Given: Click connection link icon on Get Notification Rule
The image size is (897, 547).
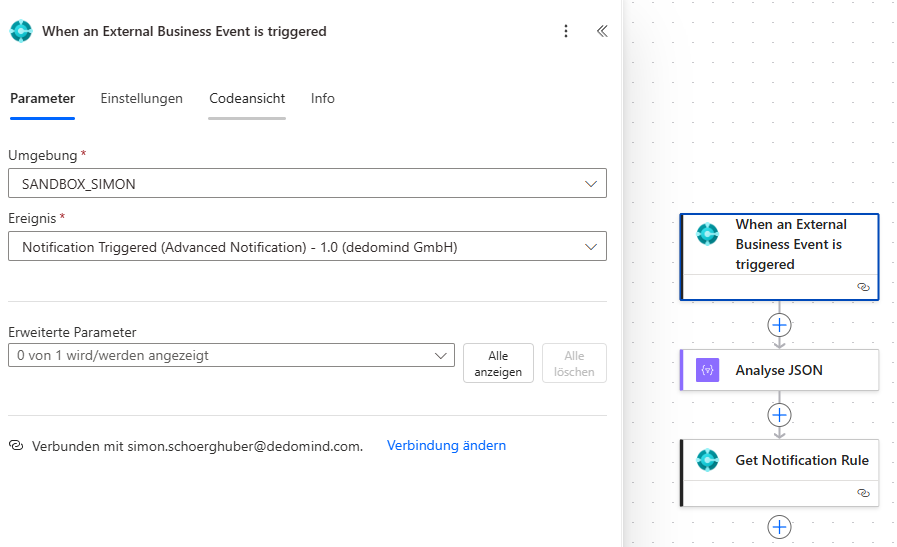Looking at the screenshot, I should point(864,493).
